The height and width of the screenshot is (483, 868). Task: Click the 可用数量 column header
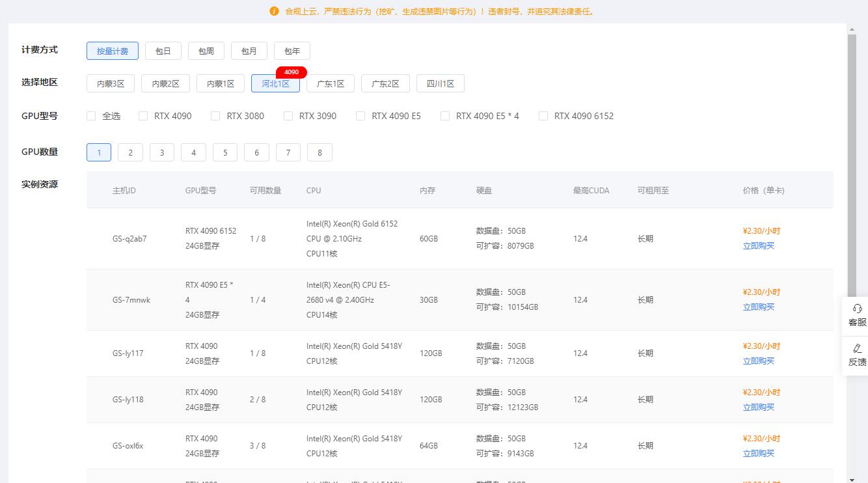265,191
